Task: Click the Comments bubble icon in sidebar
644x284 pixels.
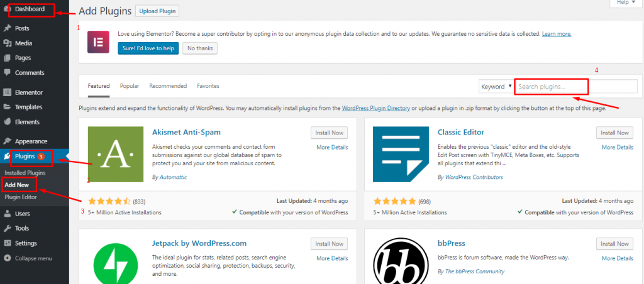Action: [x=7, y=73]
